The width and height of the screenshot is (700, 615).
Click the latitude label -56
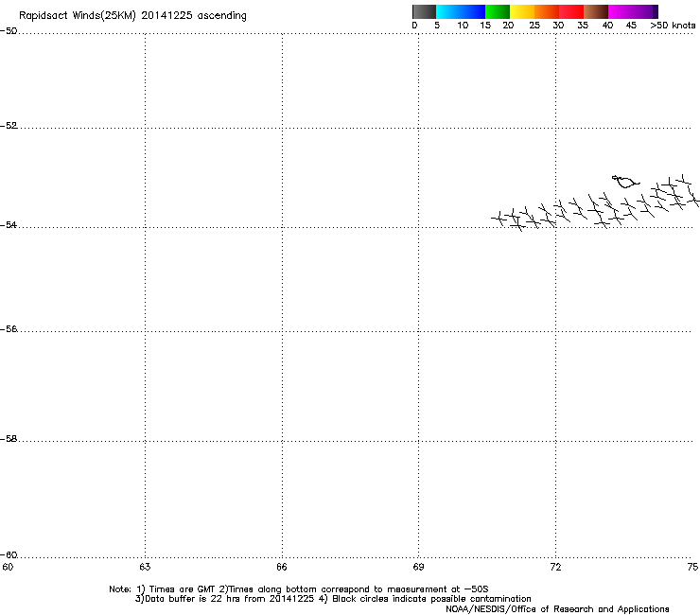tap(9, 328)
